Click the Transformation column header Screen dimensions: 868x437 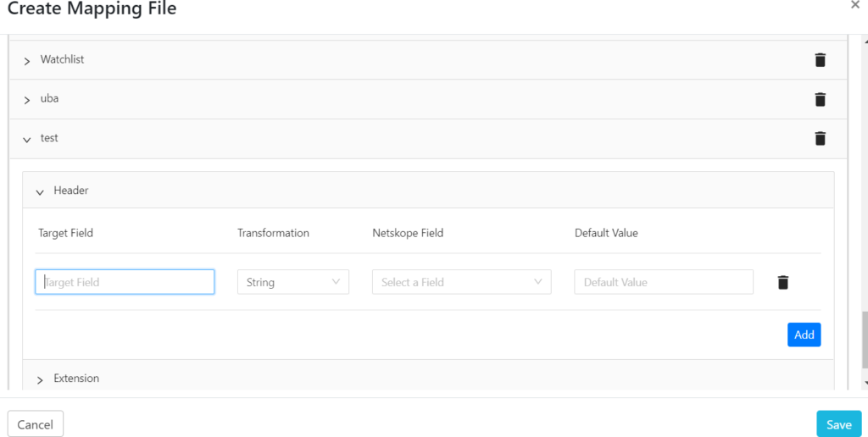click(273, 233)
